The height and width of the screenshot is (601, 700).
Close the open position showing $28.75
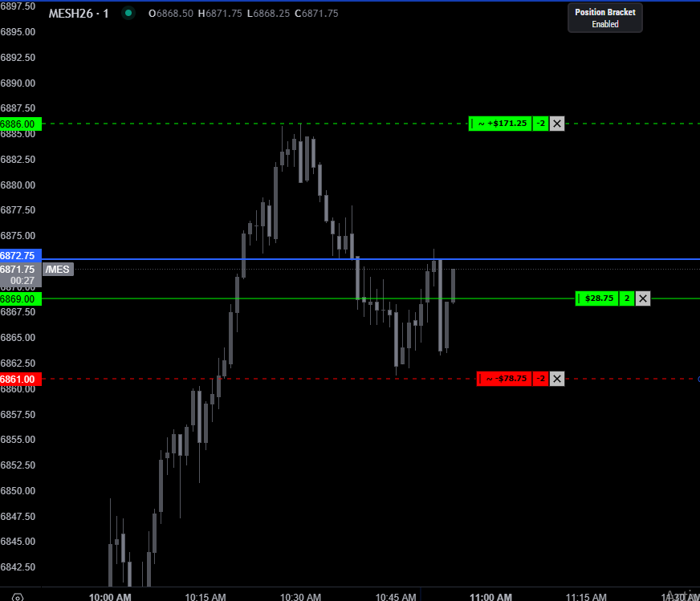pos(643,298)
